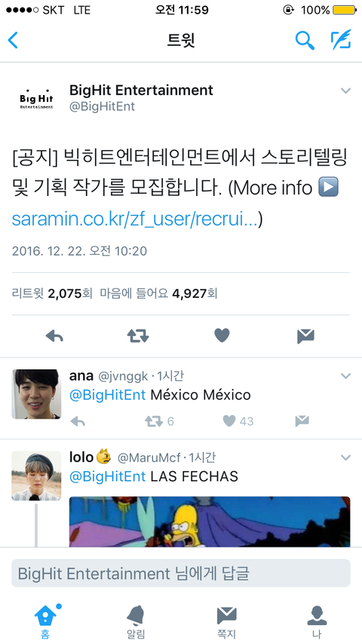Compose new tweet with quill icon
This screenshot has width=362, height=644.
(x=341, y=40)
